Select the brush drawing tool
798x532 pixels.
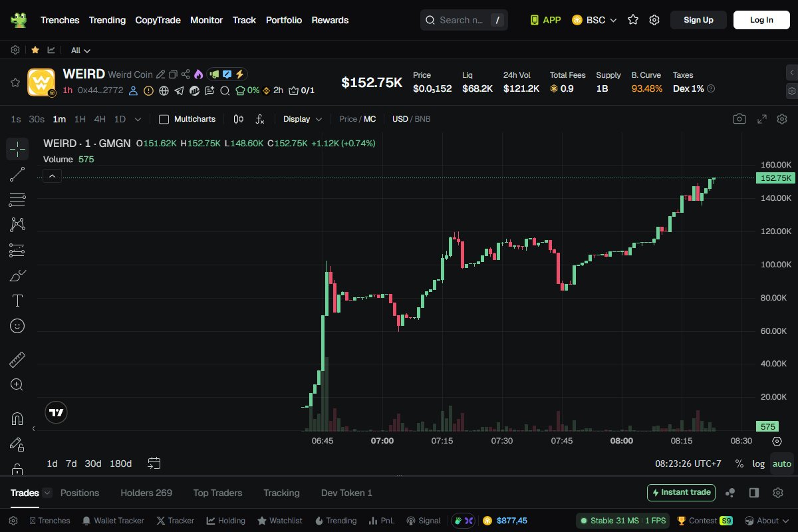17,275
